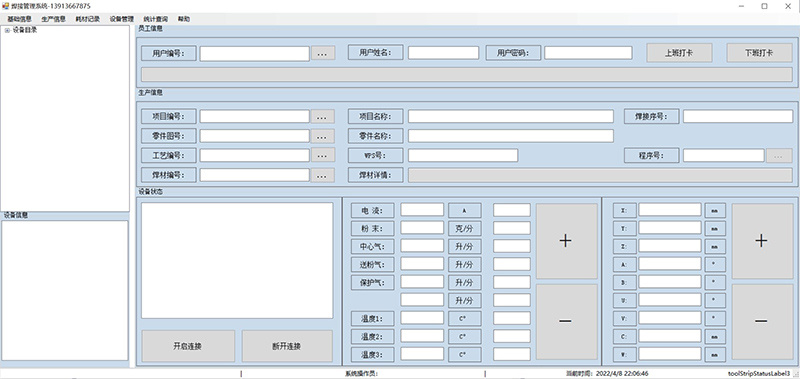Open the 帮助 menu
800x379 pixels.
point(184,19)
